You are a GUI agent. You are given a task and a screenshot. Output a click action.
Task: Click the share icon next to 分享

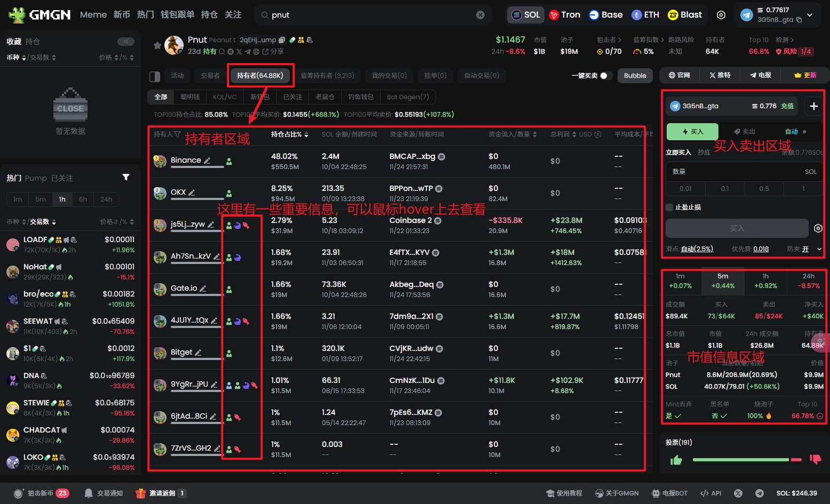coord(265,52)
